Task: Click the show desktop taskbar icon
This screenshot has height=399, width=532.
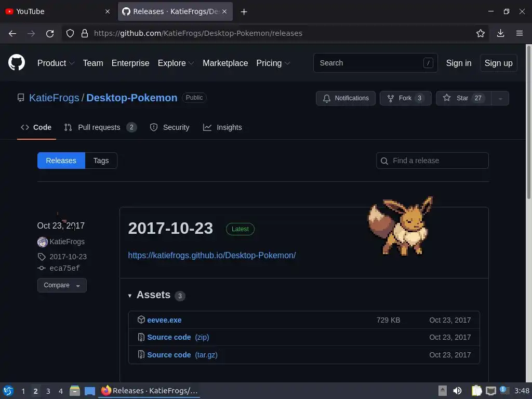Action: pyautogui.click(x=90, y=391)
